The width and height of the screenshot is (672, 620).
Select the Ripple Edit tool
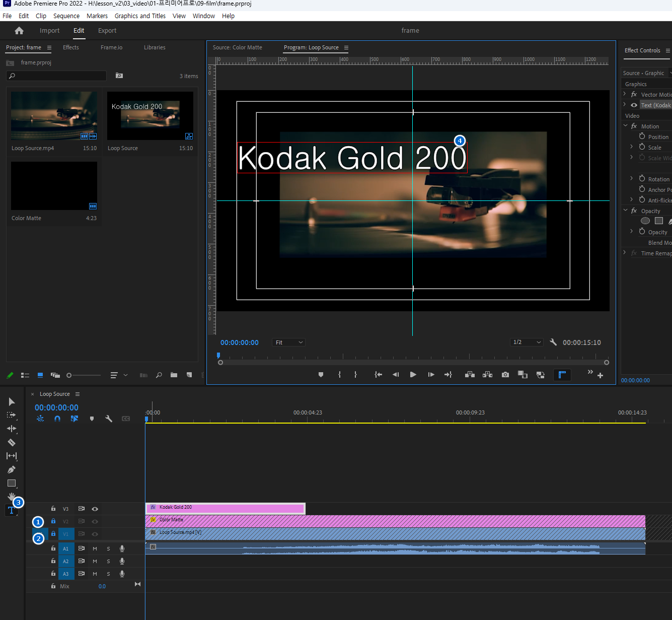12,429
